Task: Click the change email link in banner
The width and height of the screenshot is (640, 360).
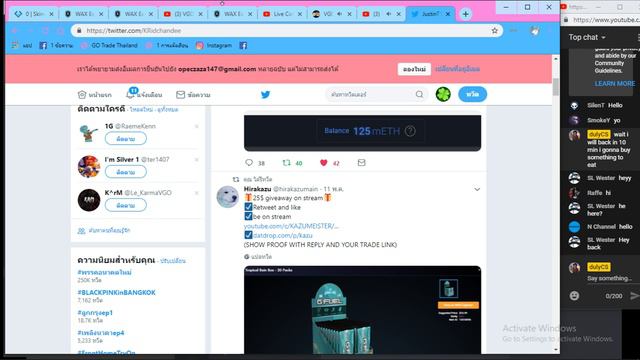Action: pos(457,69)
